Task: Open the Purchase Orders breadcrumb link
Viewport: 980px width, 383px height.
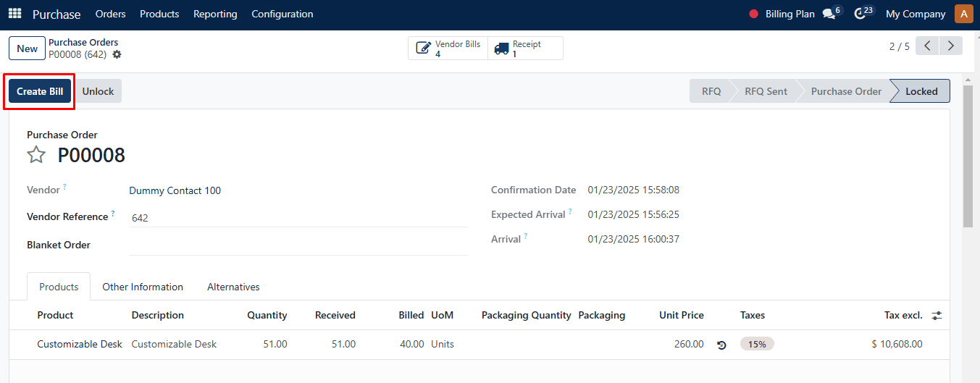Action: (x=83, y=43)
